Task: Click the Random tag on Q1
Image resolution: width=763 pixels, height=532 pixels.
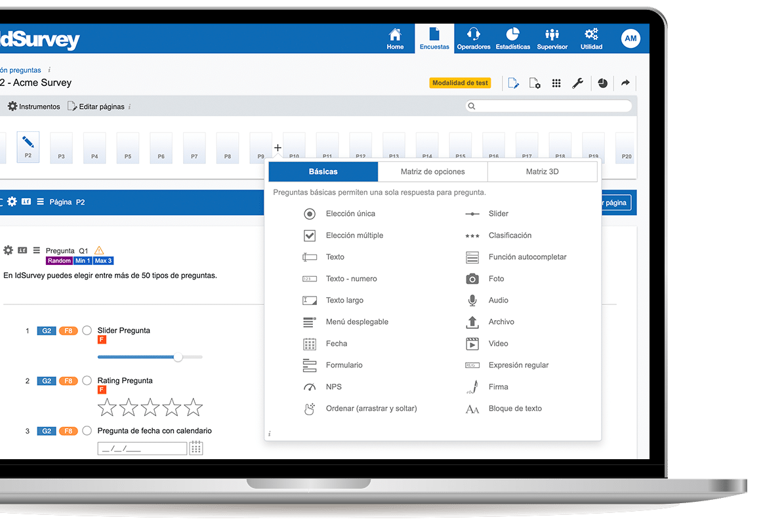Action: pyautogui.click(x=59, y=261)
